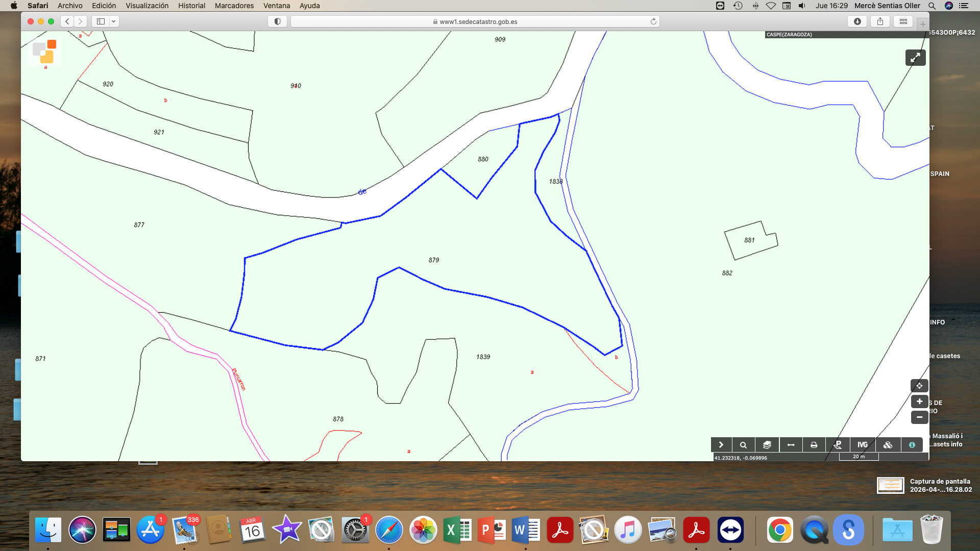Image resolution: width=980 pixels, height=551 pixels.
Task: Center map with locate crosshair button
Action: click(919, 386)
